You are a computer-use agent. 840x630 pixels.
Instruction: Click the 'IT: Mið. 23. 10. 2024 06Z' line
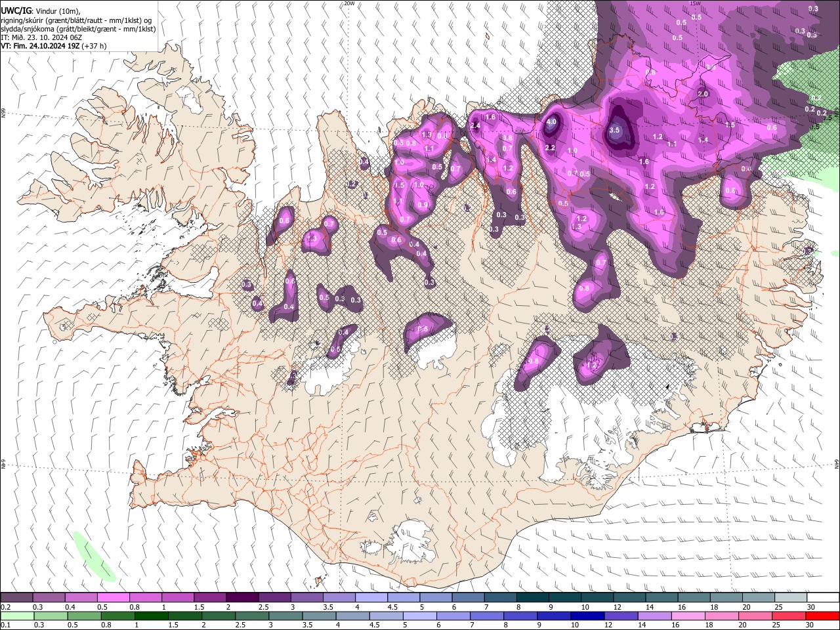41,37
